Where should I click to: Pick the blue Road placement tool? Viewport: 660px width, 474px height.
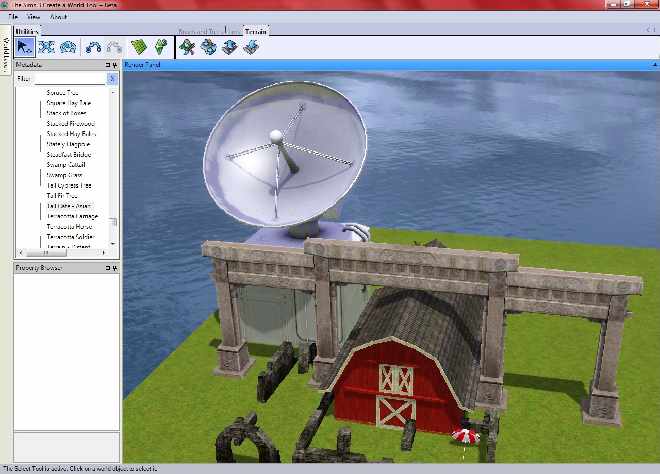tap(93, 47)
